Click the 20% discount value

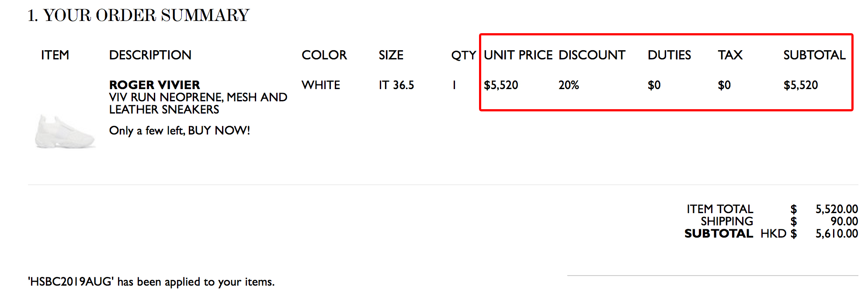[569, 85]
